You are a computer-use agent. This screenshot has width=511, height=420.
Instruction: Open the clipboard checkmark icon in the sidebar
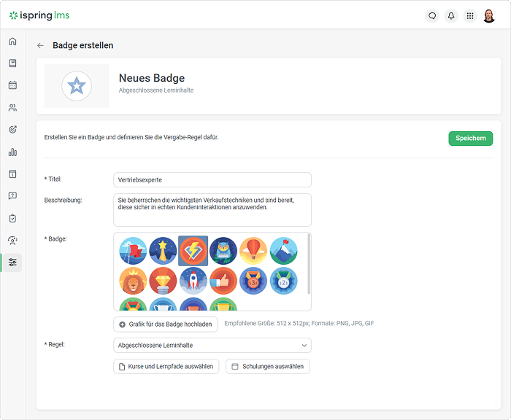click(12, 218)
